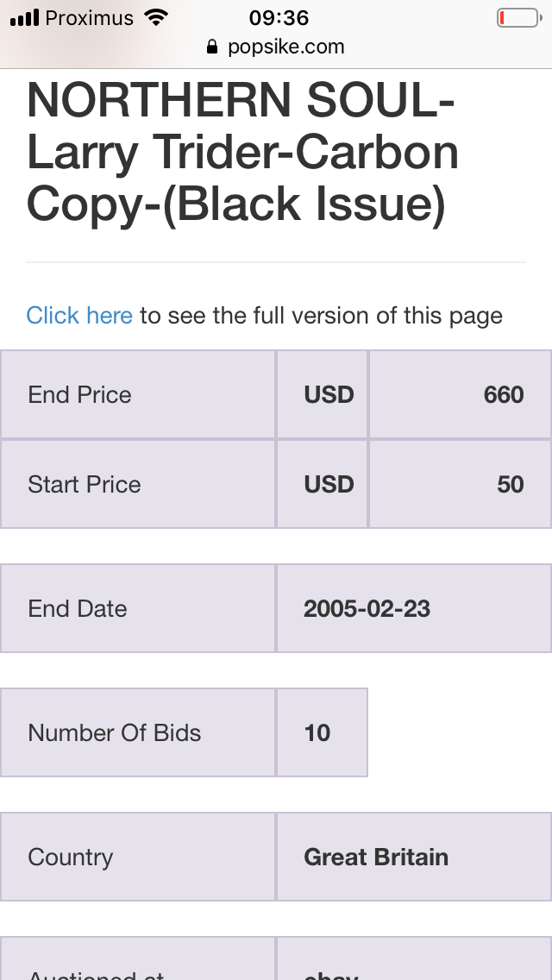This screenshot has width=552, height=980.
Task: Tap the padlock icon beside popsike.com
Action: [212, 47]
